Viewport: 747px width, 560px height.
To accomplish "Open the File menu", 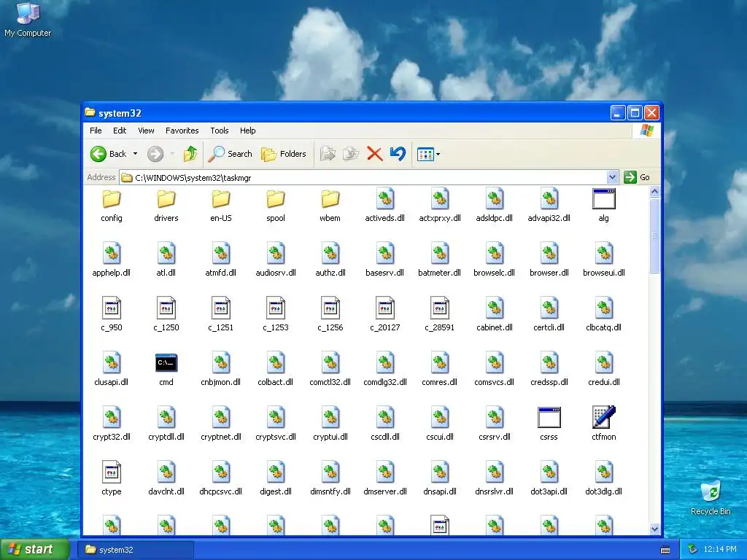I will (96, 131).
